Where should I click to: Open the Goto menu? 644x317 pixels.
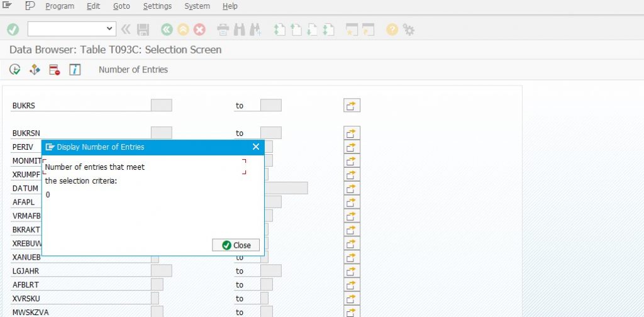[121, 6]
